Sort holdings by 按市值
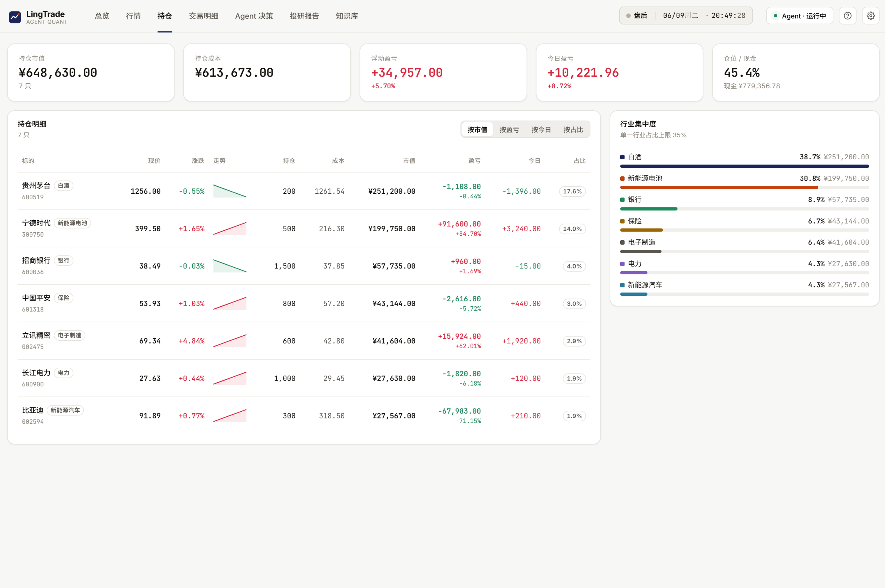 click(x=477, y=129)
